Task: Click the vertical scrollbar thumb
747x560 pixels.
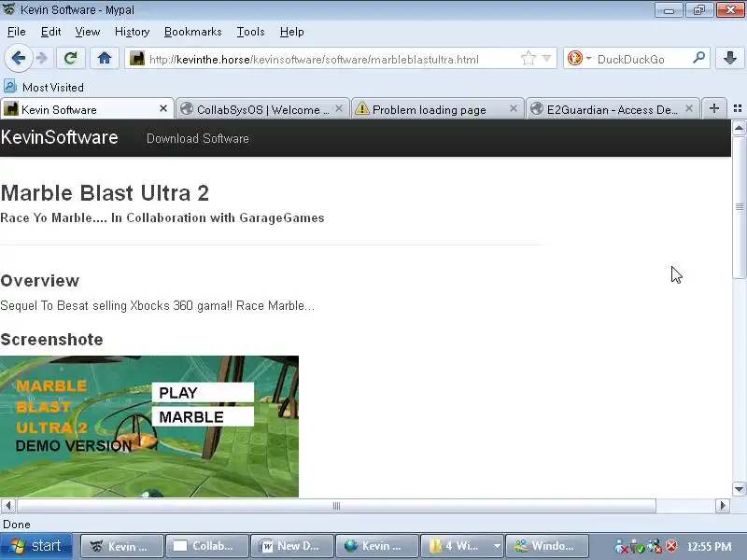Action: pyautogui.click(x=739, y=206)
